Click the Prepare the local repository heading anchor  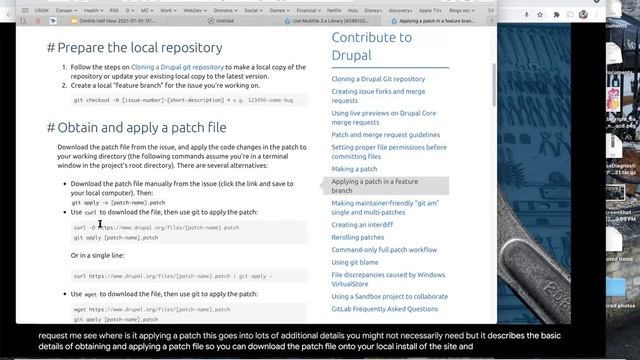[51, 48]
